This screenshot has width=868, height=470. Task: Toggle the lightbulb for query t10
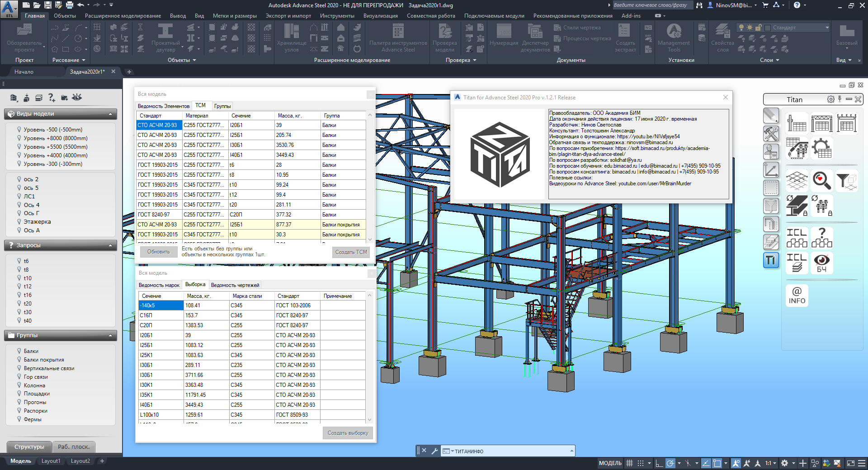pyautogui.click(x=19, y=278)
